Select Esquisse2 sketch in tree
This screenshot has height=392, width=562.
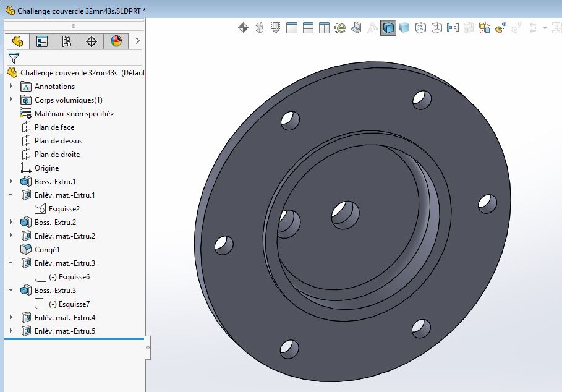coord(64,209)
